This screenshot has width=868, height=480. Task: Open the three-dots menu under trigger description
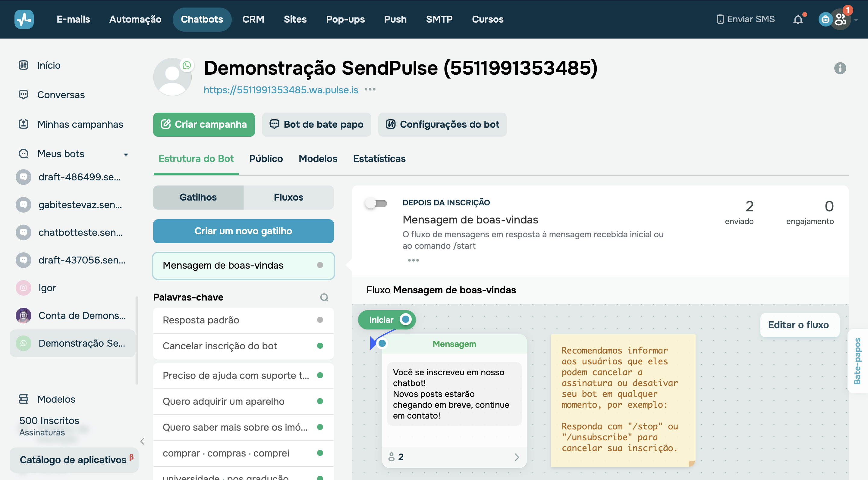[413, 260]
